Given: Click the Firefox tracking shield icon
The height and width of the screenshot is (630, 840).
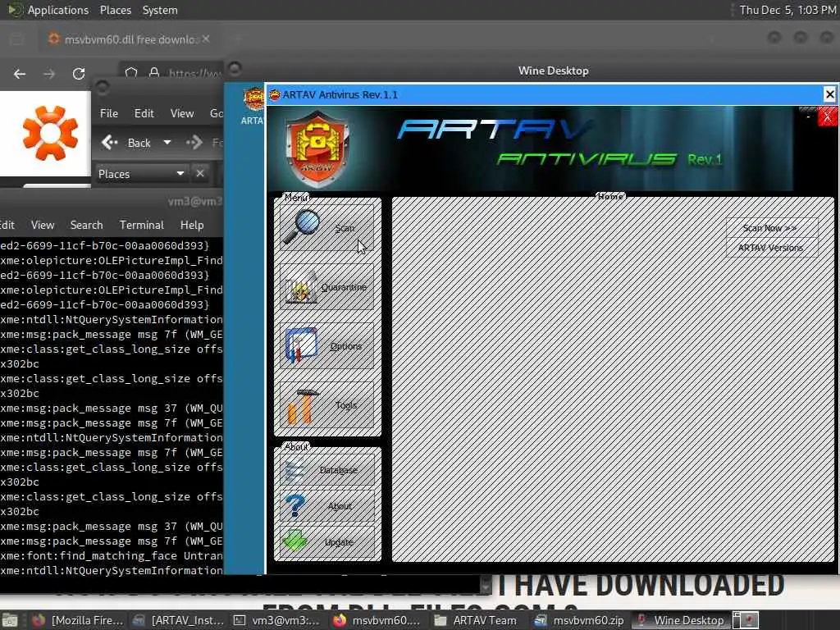Looking at the screenshot, I should [131, 72].
